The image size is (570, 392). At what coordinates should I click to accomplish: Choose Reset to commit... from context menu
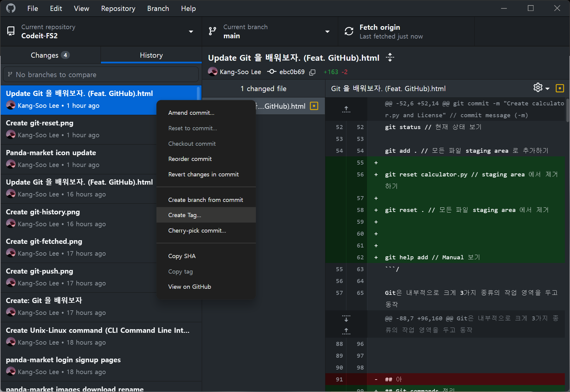click(x=206, y=128)
